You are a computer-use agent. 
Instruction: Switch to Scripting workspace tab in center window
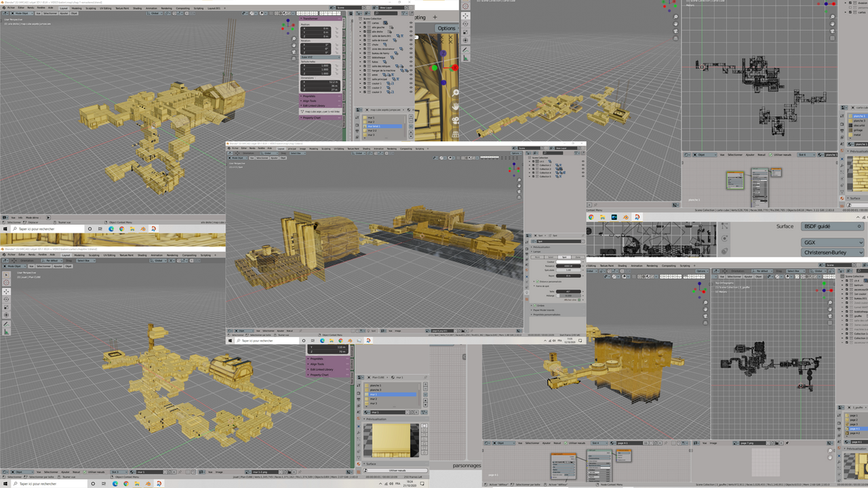(x=419, y=148)
